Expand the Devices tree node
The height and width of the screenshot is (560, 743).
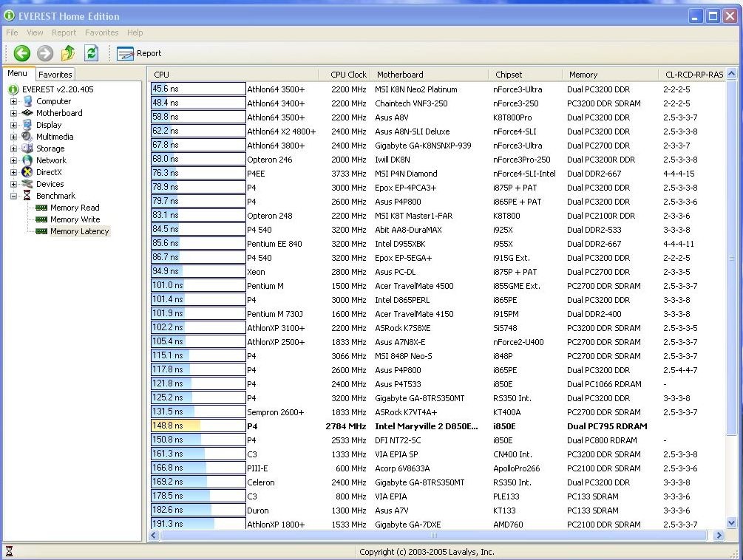[x=14, y=184]
